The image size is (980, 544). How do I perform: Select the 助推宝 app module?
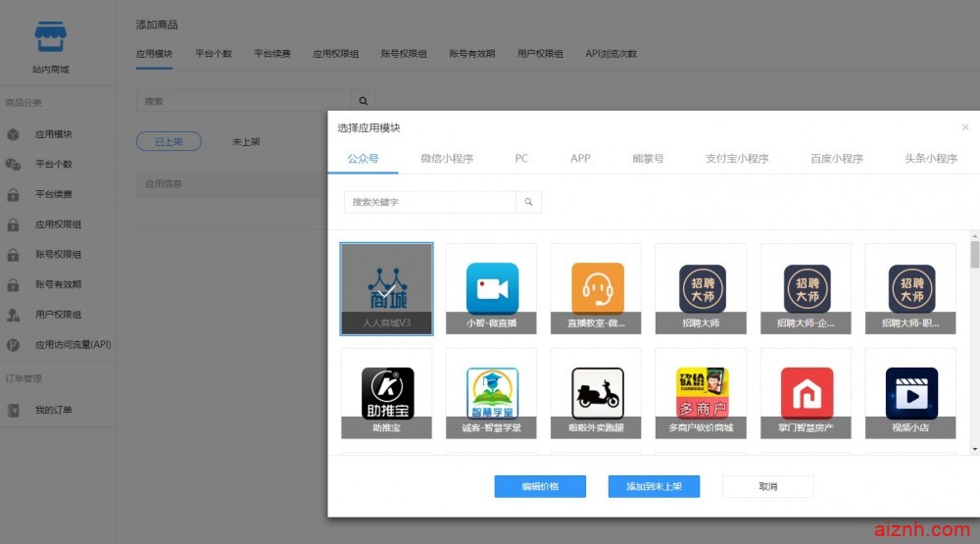387,393
